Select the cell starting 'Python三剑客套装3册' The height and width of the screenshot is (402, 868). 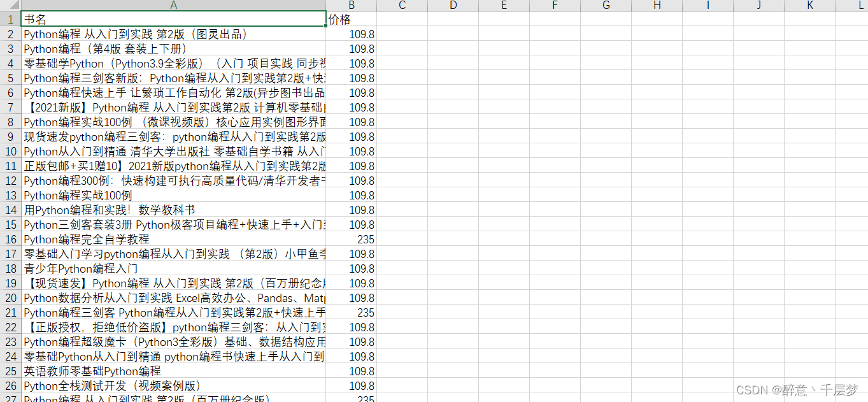[173, 224]
